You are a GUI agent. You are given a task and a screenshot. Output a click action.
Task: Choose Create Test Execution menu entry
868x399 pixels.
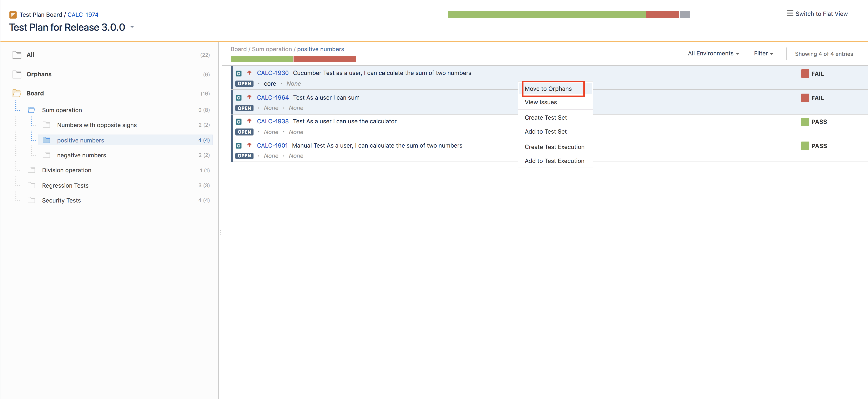[555, 147]
